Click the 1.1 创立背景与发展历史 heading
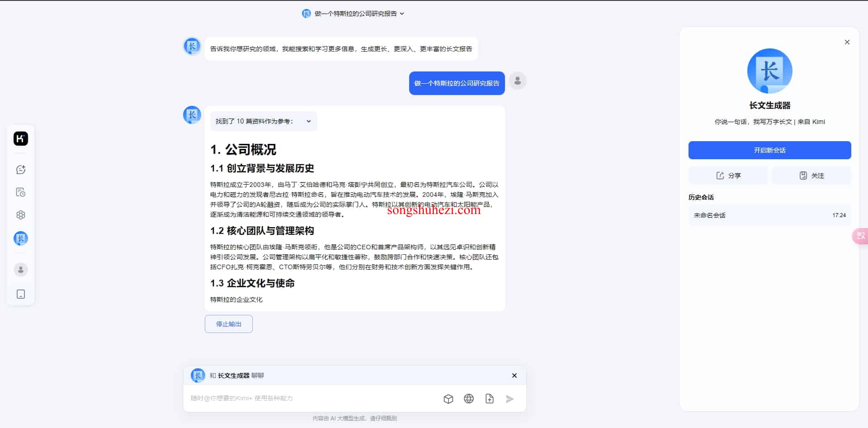Image resolution: width=868 pixels, height=428 pixels. click(x=262, y=168)
